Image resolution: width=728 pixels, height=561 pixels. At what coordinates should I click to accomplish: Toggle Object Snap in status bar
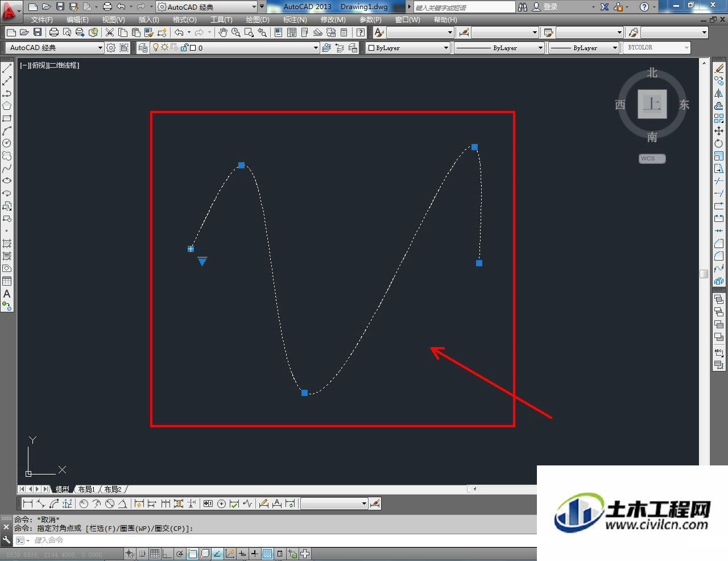point(192,554)
